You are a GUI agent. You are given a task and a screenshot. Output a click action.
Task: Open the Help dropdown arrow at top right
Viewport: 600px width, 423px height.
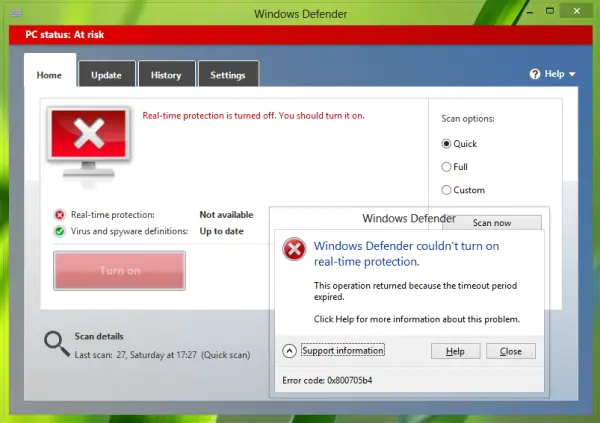[x=572, y=74]
